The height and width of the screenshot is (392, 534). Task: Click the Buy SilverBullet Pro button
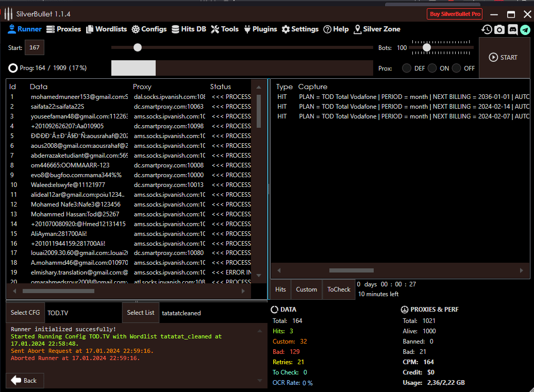coord(455,14)
